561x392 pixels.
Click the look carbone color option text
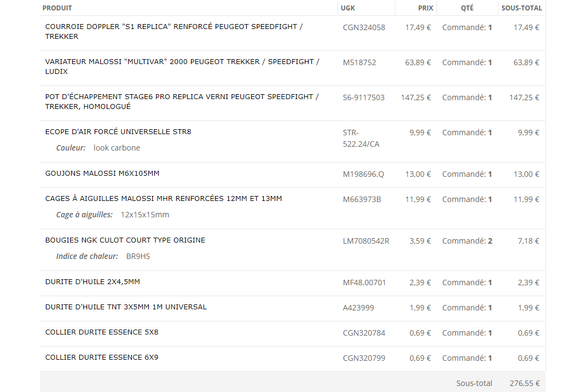pyautogui.click(x=117, y=148)
